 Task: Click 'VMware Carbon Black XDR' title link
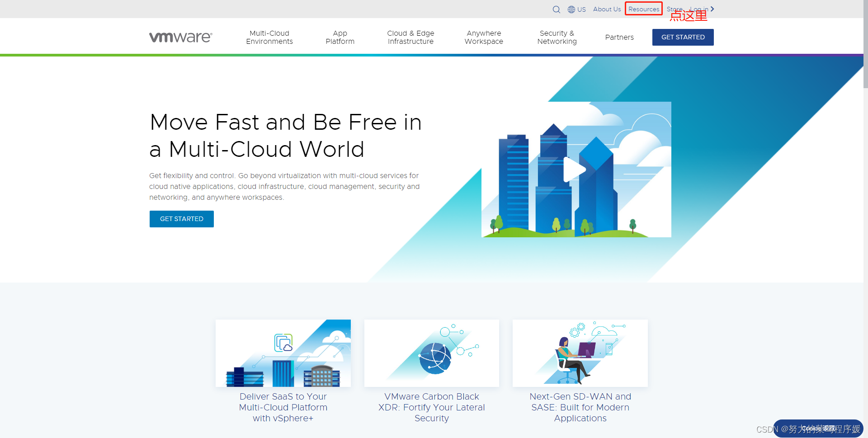[432, 407]
